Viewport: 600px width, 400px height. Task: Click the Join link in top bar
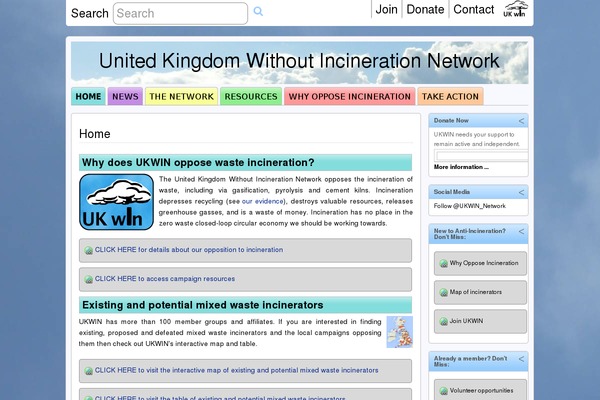click(x=386, y=9)
